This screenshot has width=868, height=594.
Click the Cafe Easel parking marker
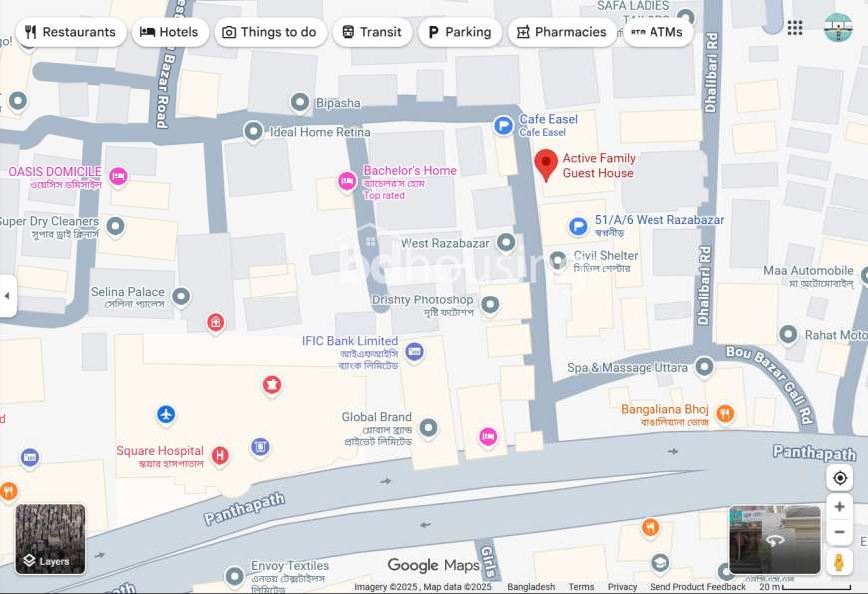coord(503,125)
